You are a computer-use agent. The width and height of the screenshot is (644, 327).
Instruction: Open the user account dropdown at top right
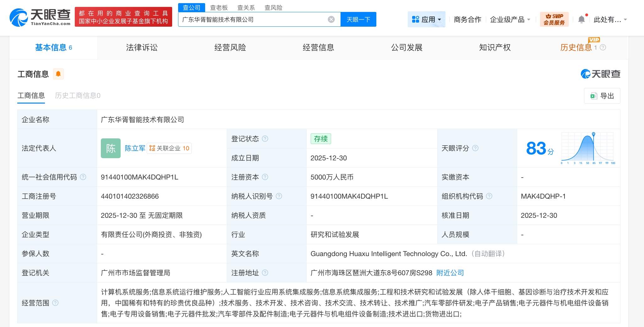(x=609, y=19)
